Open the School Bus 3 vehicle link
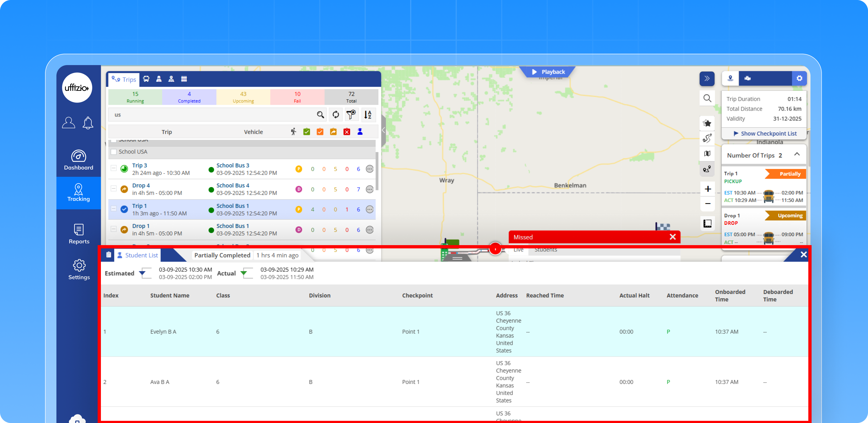The image size is (868, 423). tap(232, 165)
